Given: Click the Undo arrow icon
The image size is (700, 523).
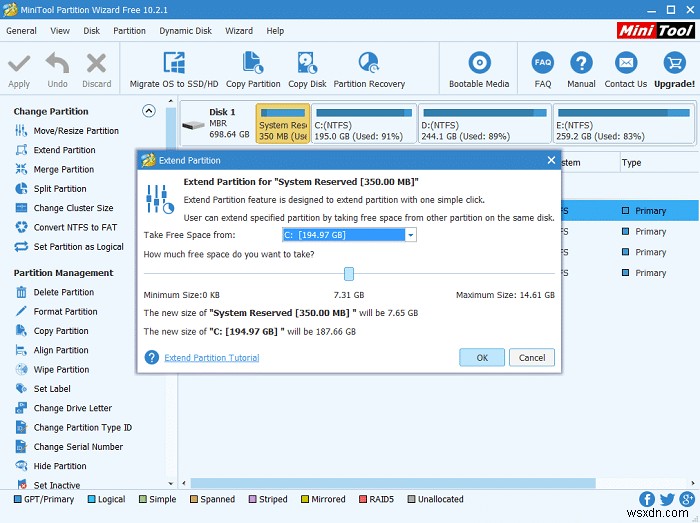Looking at the screenshot, I should [57, 63].
